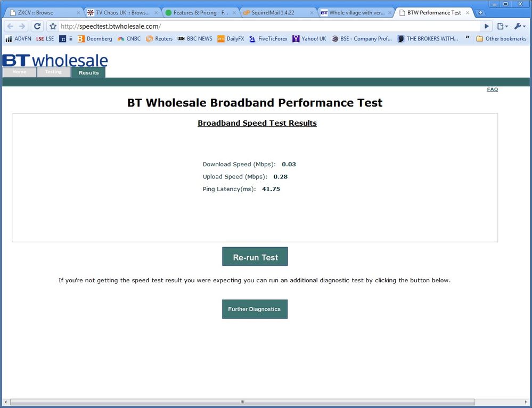Expand hidden bookmarks chevron

tap(468, 37)
